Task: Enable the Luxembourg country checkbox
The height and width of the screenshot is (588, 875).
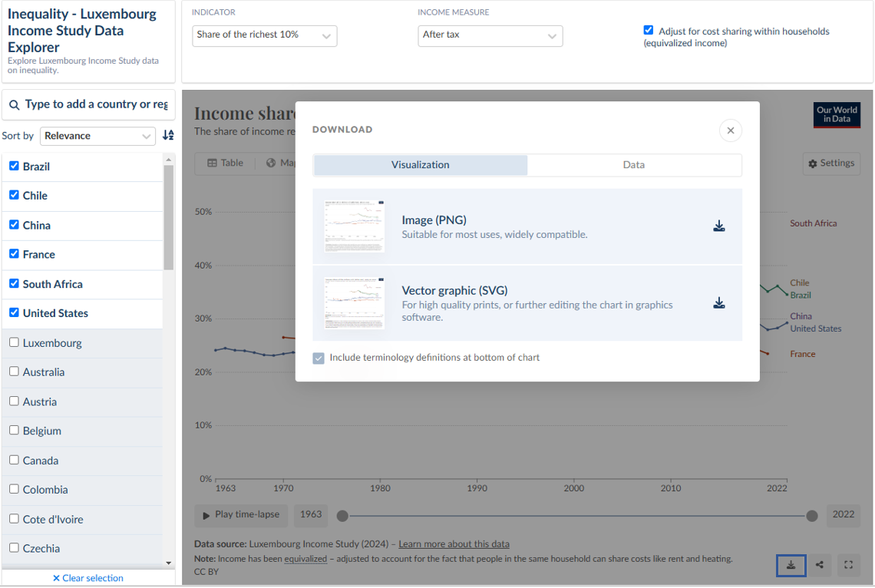Action: click(x=14, y=342)
